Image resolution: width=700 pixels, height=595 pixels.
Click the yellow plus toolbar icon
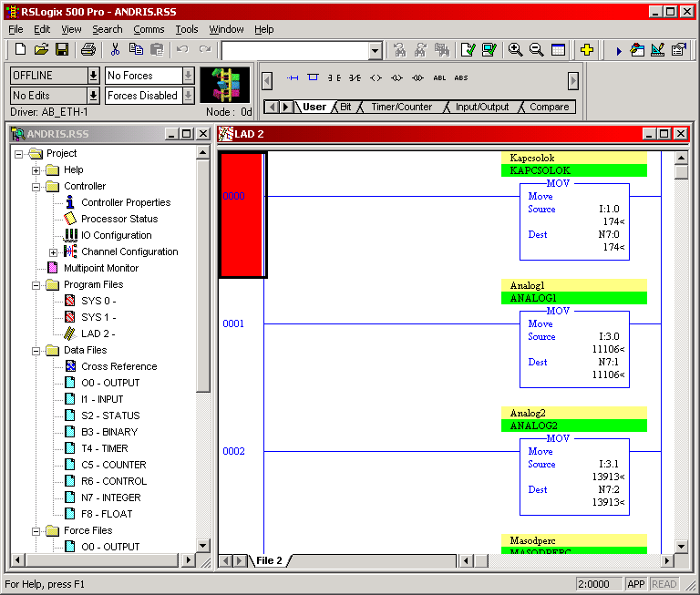587,49
